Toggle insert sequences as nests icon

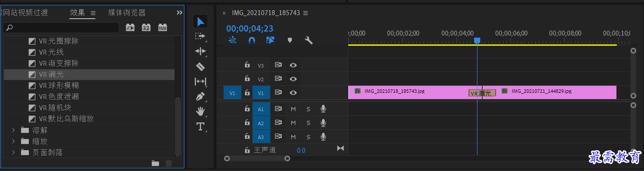pyautogui.click(x=232, y=40)
